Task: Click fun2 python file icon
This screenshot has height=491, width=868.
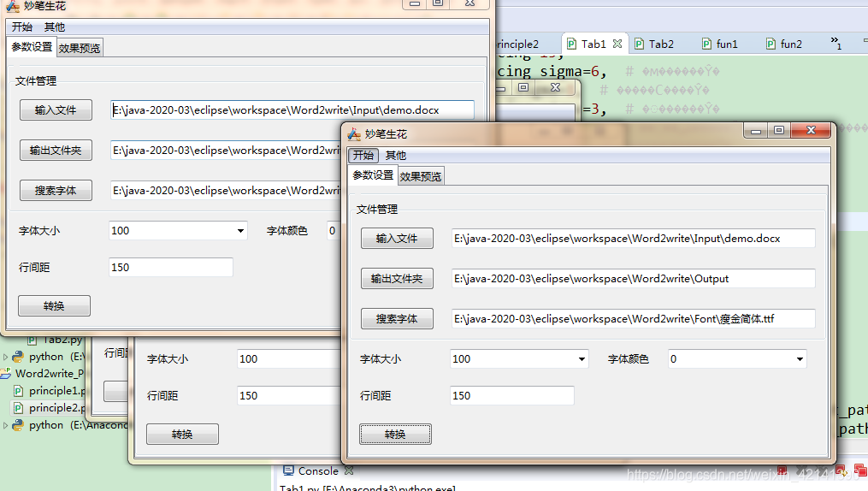Action: (771, 44)
